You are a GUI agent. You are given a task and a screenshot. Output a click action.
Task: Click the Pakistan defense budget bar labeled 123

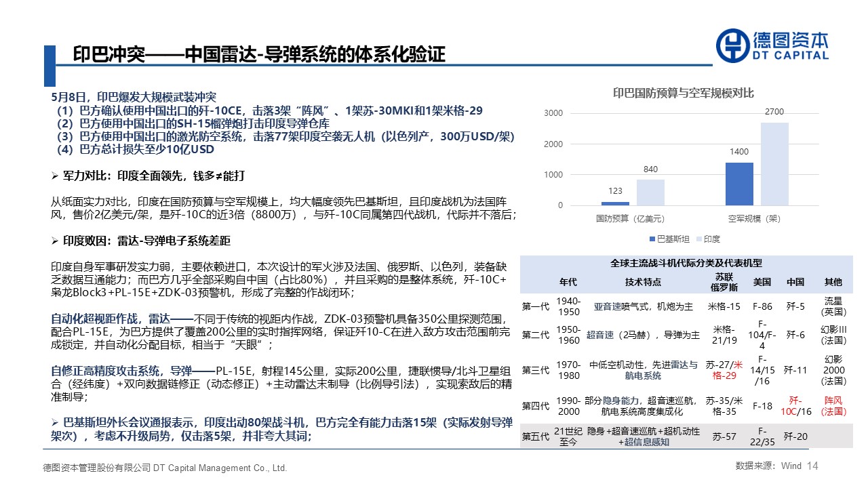click(x=615, y=203)
